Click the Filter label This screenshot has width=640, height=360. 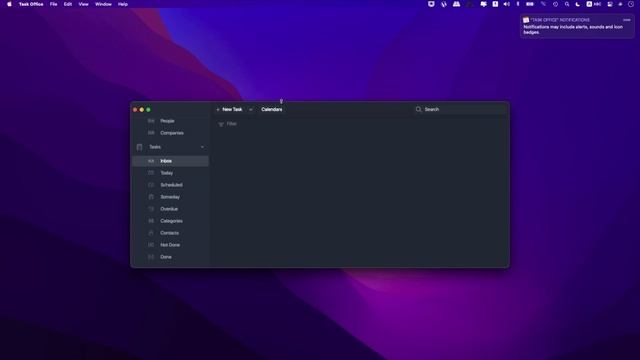[x=232, y=124]
